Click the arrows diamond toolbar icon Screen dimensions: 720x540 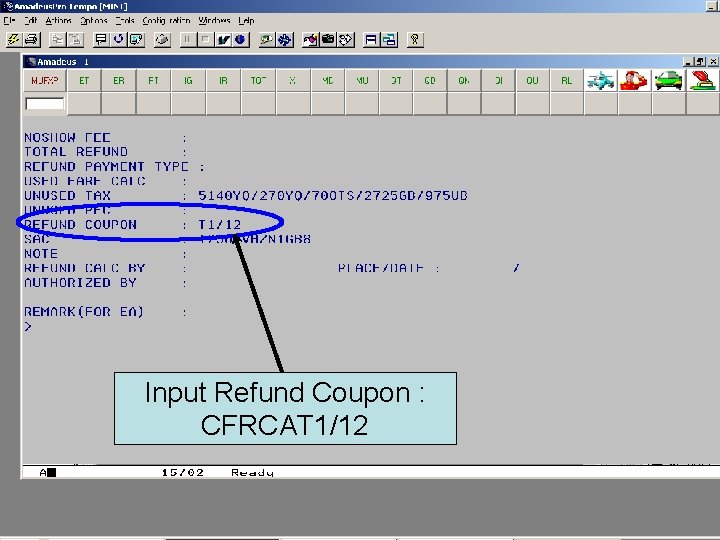(x=346, y=39)
